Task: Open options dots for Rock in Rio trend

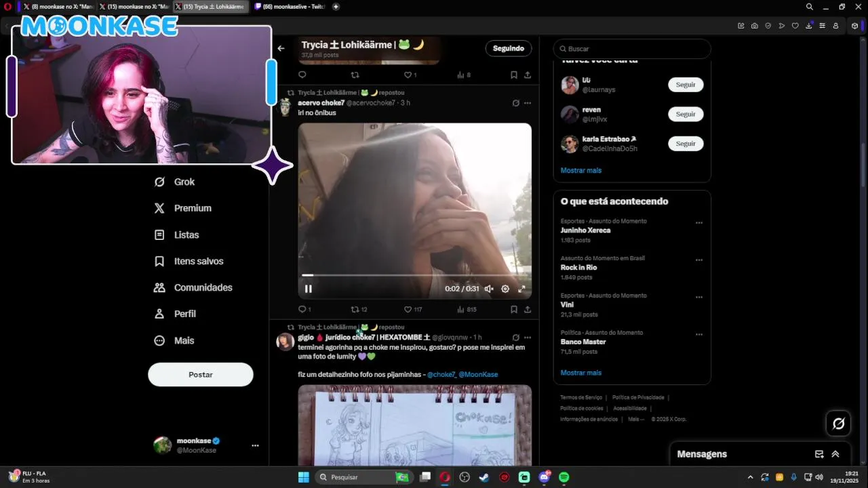Action: (699, 260)
